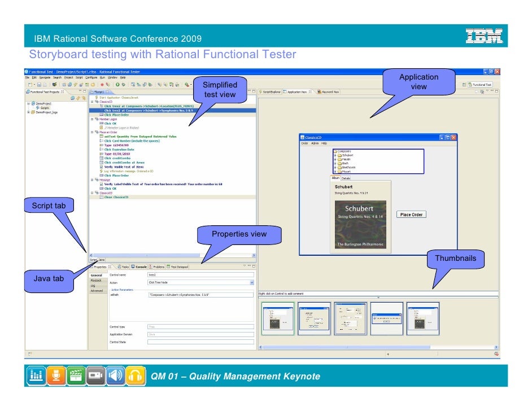Select the Place an Order thumbnail
This screenshot has height=411, width=532.
[350, 319]
